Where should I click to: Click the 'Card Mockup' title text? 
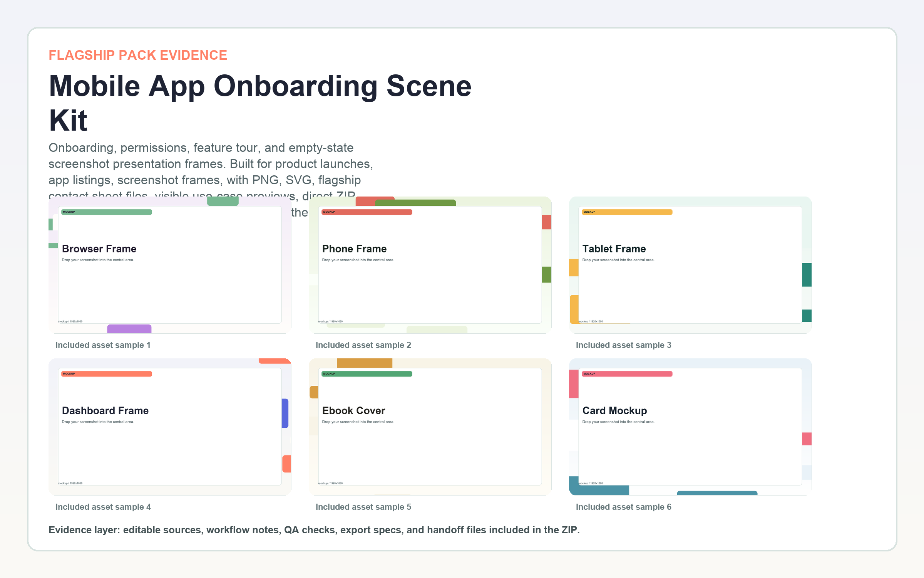coord(614,411)
